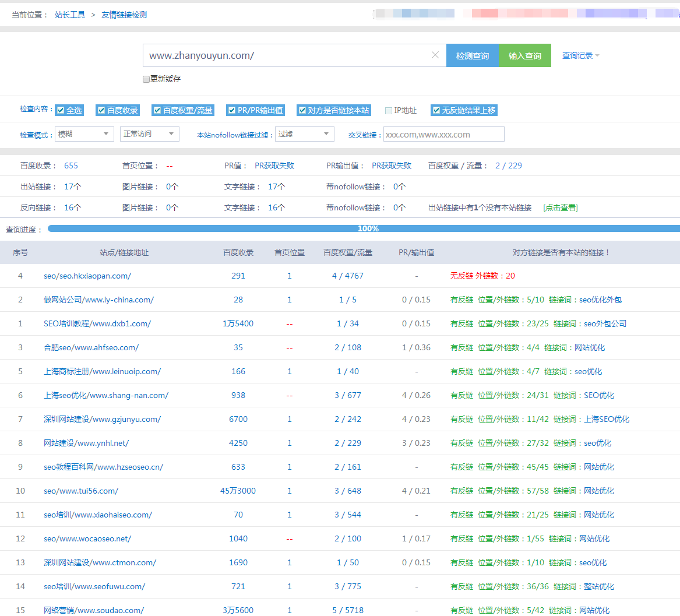Click the 百度收录 value 655
The image size is (680, 616).
click(71, 166)
